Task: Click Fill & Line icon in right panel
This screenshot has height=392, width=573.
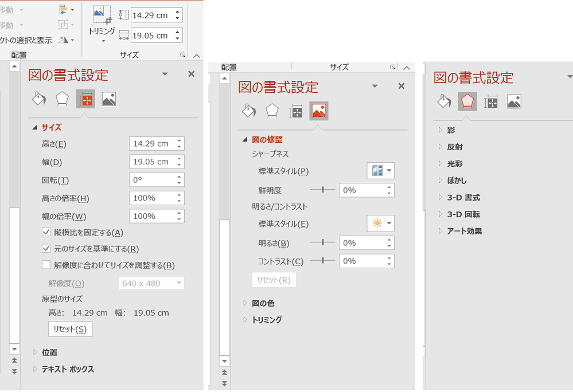Action: 445,102
